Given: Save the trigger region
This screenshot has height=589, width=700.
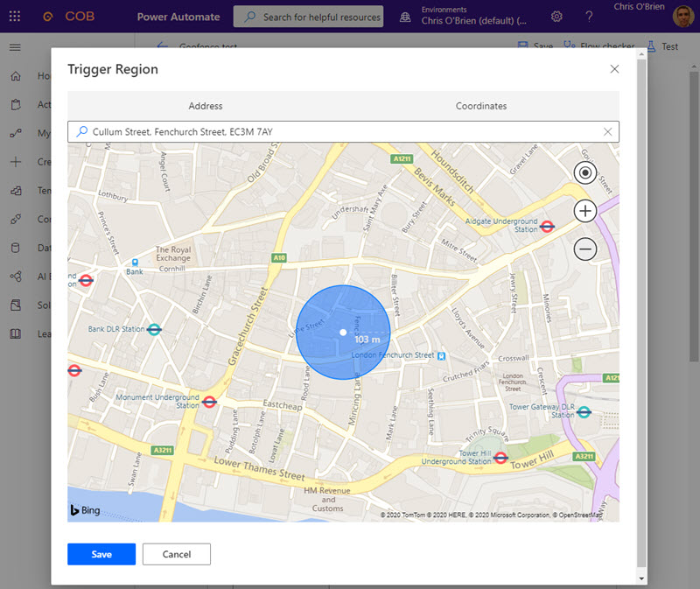Looking at the screenshot, I should coord(101,554).
